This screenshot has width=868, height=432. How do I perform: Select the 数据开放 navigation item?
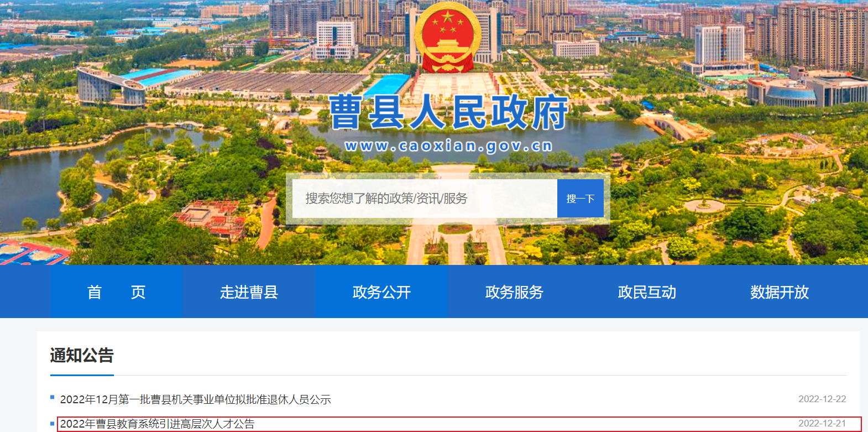tap(780, 292)
